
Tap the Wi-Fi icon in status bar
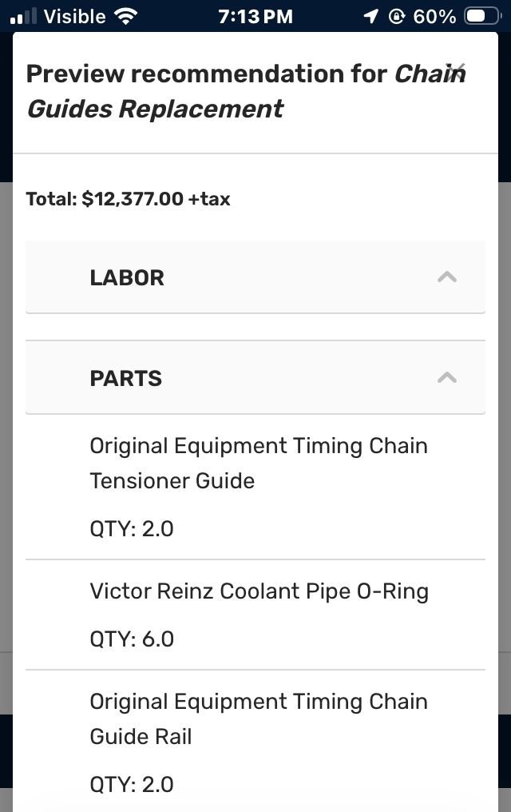pos(125,16)
